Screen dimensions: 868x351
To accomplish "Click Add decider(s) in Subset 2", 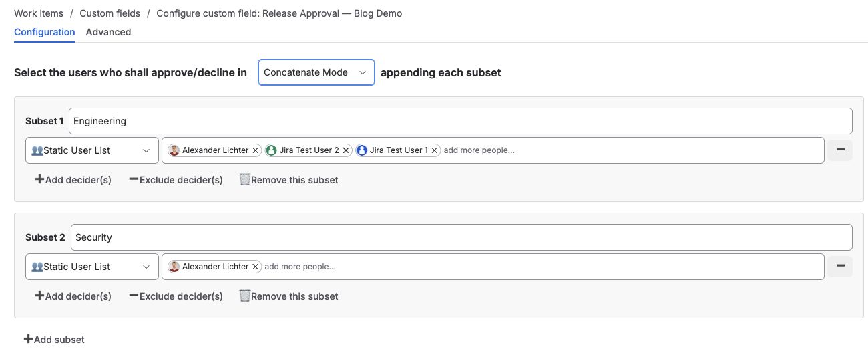I will pos(73,296).
